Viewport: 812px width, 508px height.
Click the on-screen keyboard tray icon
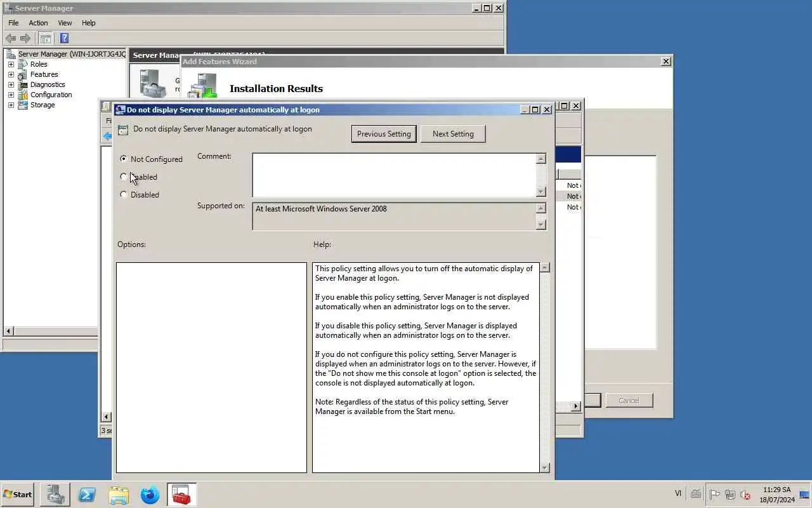(x=696, y=494)
